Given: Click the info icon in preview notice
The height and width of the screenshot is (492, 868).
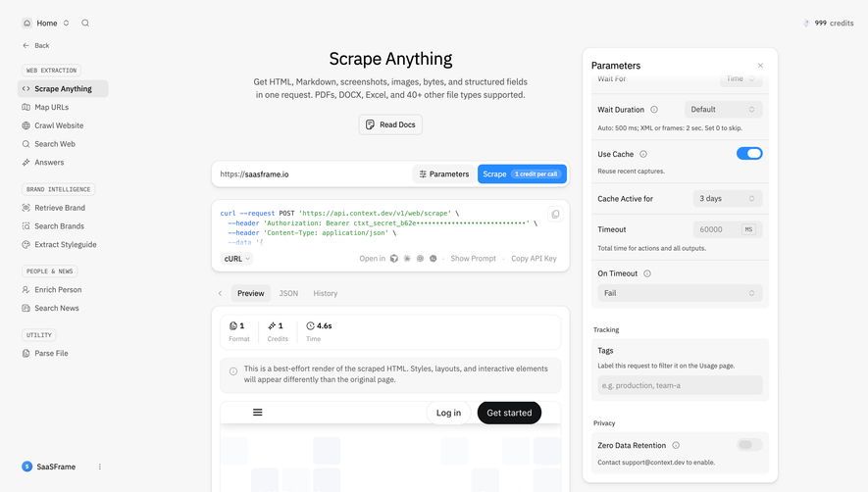Looking at the screenshot, I should (x=233, y=371).
